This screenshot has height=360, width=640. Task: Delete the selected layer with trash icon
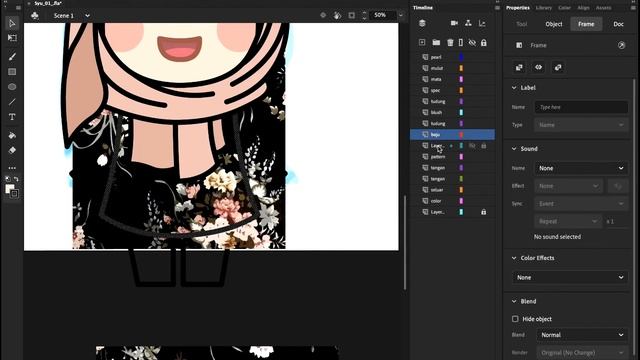click(450, 42)
